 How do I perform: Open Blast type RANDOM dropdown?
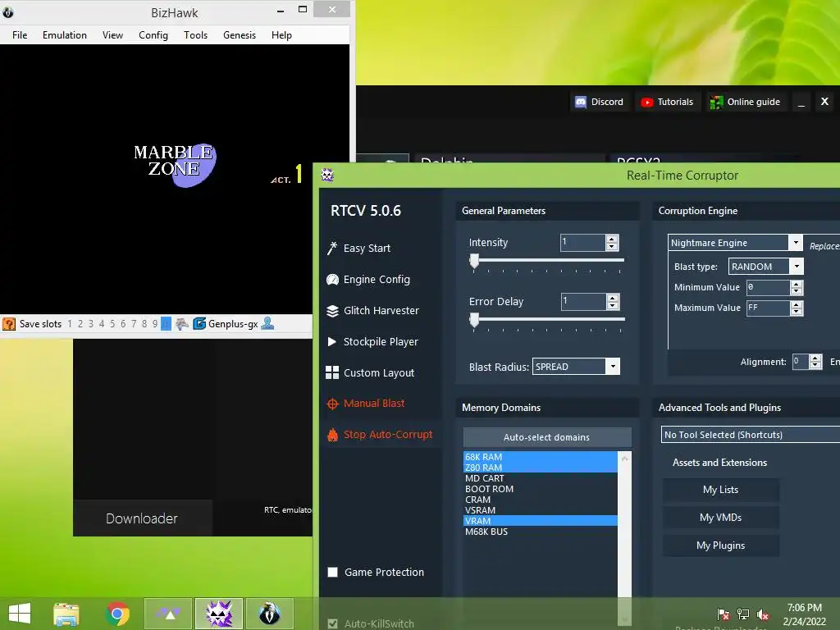pyautogui.click(x=797, y=267)
